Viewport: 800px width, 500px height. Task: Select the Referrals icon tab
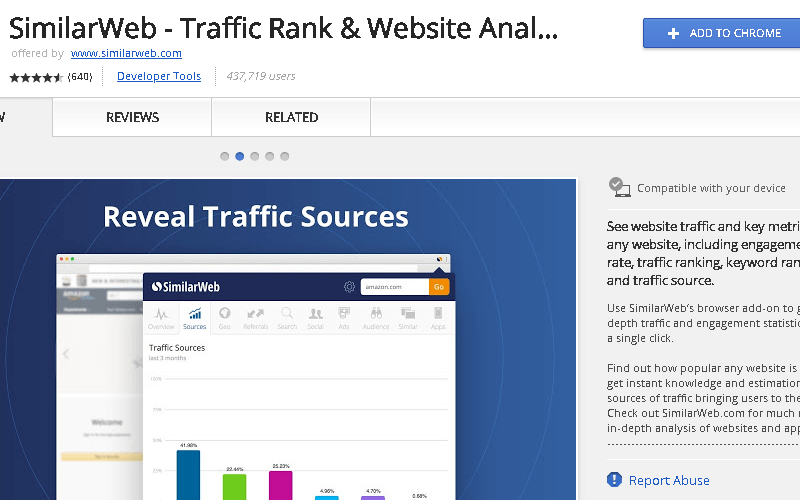(x=256, y=318)
